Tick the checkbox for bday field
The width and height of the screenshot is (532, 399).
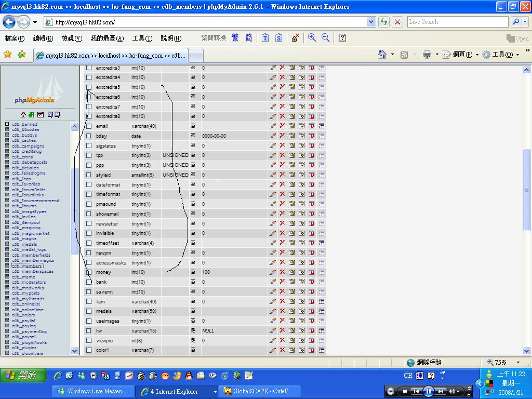point(89,136)
